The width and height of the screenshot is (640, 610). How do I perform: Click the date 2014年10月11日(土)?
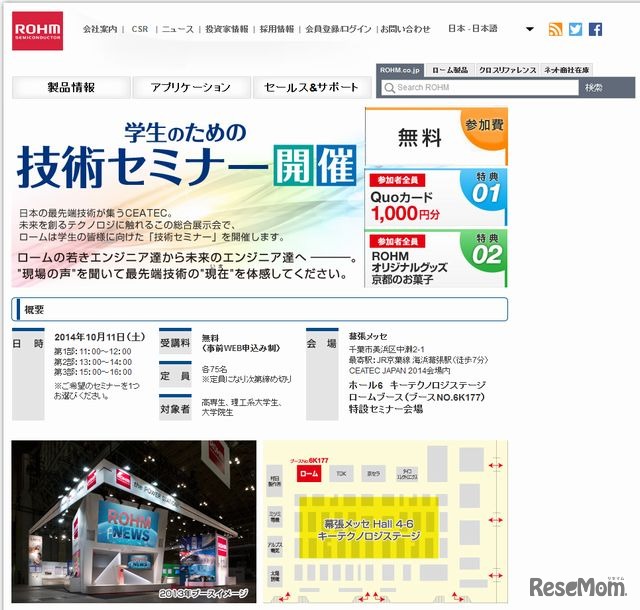pos(100,337)
